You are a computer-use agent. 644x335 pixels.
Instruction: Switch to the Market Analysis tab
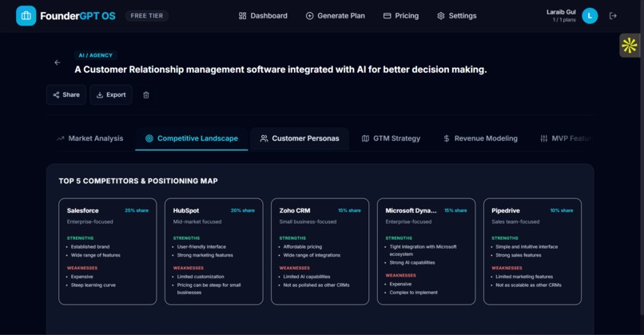pyautogui.click(x=89, y=138)
